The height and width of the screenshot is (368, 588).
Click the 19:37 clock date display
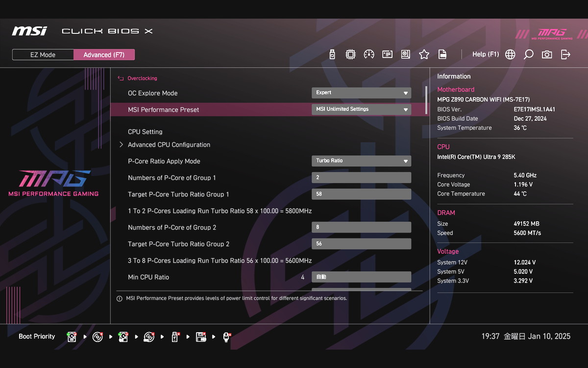(526, 337)
